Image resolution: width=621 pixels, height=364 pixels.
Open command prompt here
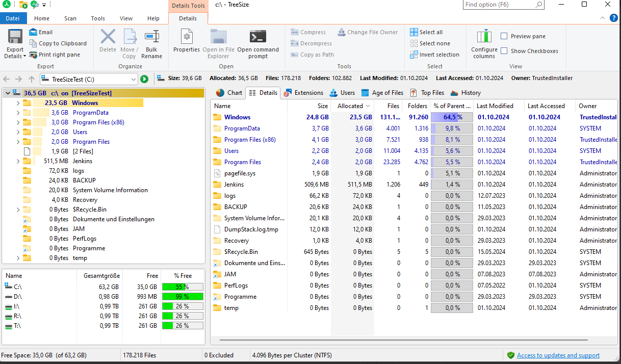pyautogui.click(x=258, y=44)
